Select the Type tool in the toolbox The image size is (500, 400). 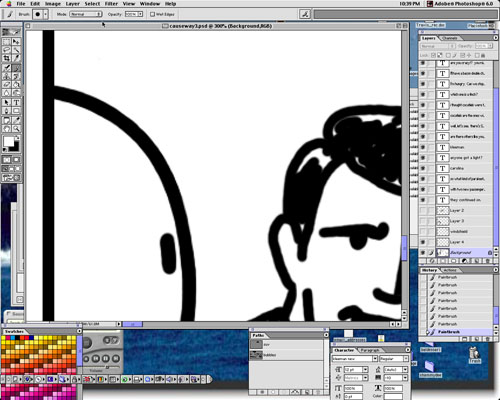[x=16, y=102]
